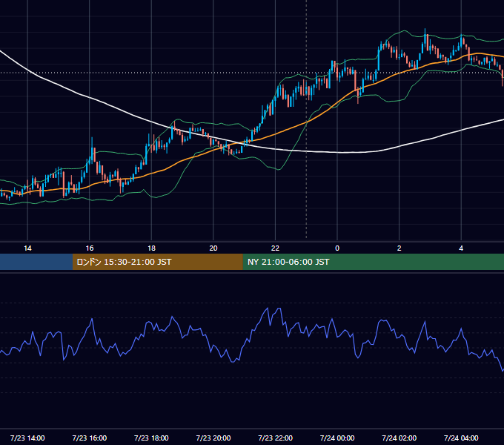Image resolution: width=504 pixels, height=445 pixels.
Task: Click the blue session bar before London
Action: click(36, 262)
